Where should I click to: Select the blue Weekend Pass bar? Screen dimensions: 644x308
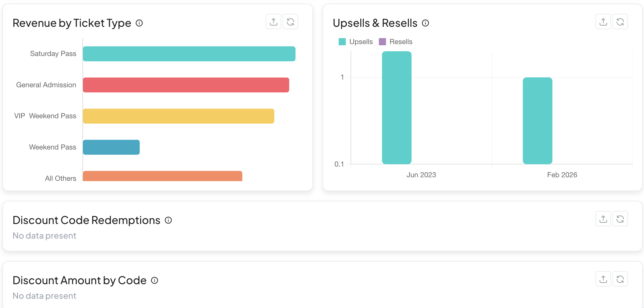click(111, 147)
